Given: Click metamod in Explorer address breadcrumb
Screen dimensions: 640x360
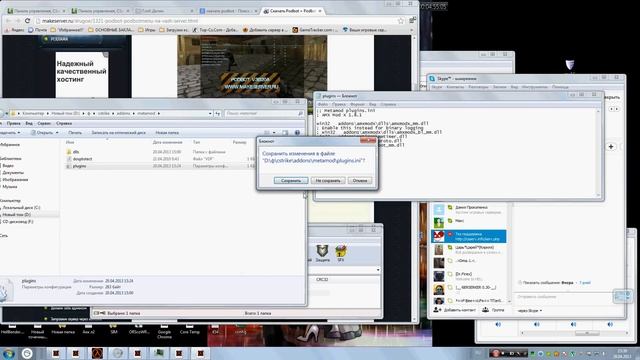Looking at the screenshot, I should pyautogui.click(x=146, y=113).
